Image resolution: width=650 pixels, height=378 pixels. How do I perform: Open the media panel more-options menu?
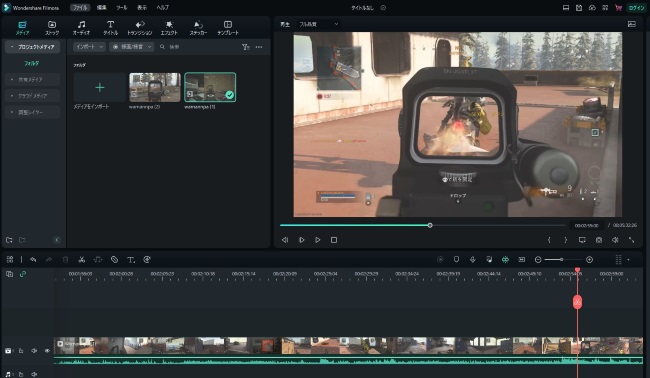point(259,47)
